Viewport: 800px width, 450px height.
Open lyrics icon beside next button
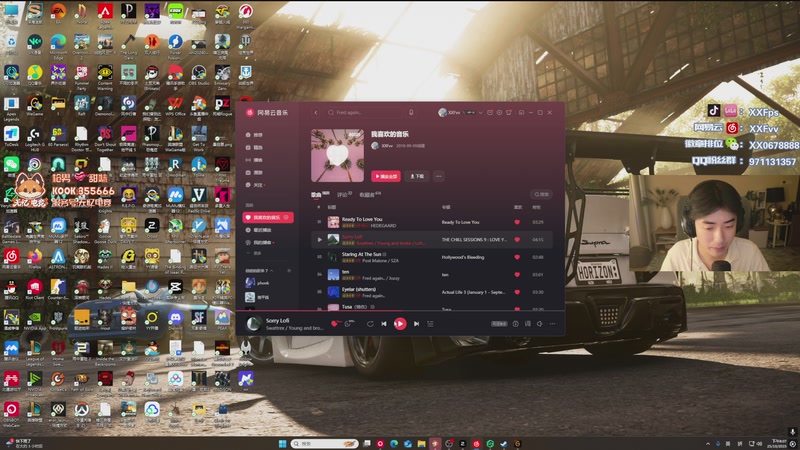point(430,324)
